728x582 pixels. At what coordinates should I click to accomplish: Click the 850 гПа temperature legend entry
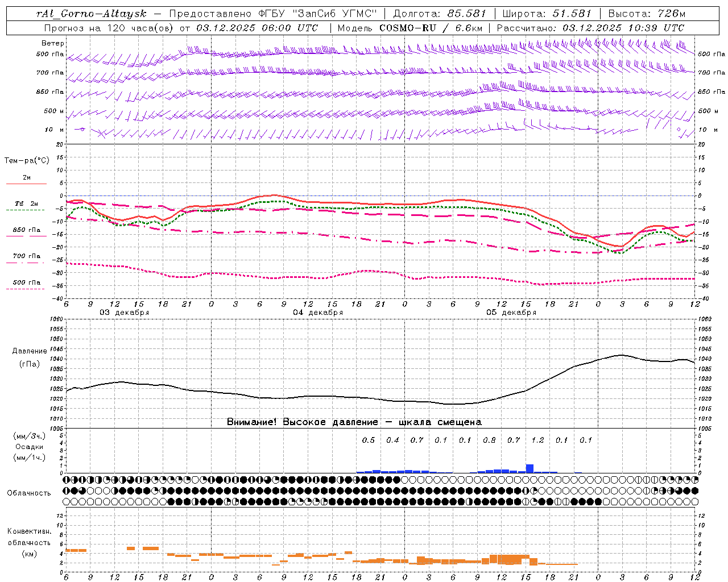27,230
